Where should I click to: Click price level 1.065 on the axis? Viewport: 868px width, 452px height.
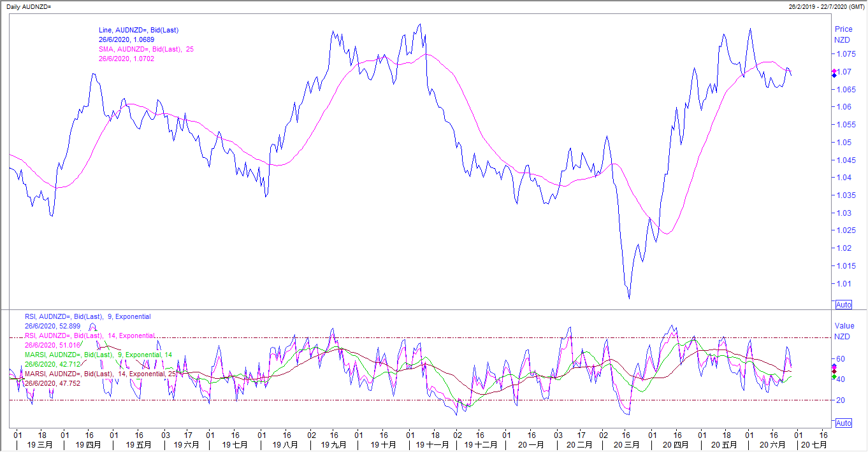(x=845, y=89)
